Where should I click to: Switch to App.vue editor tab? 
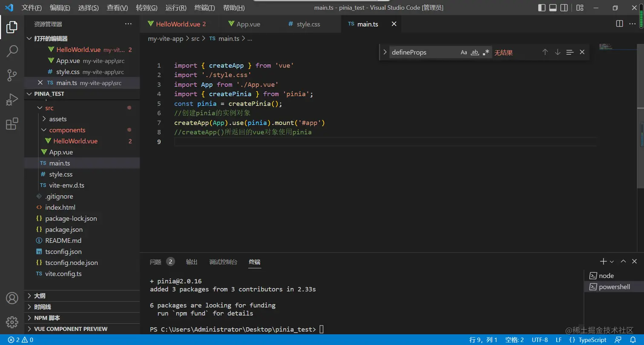(x=248, y=24)
